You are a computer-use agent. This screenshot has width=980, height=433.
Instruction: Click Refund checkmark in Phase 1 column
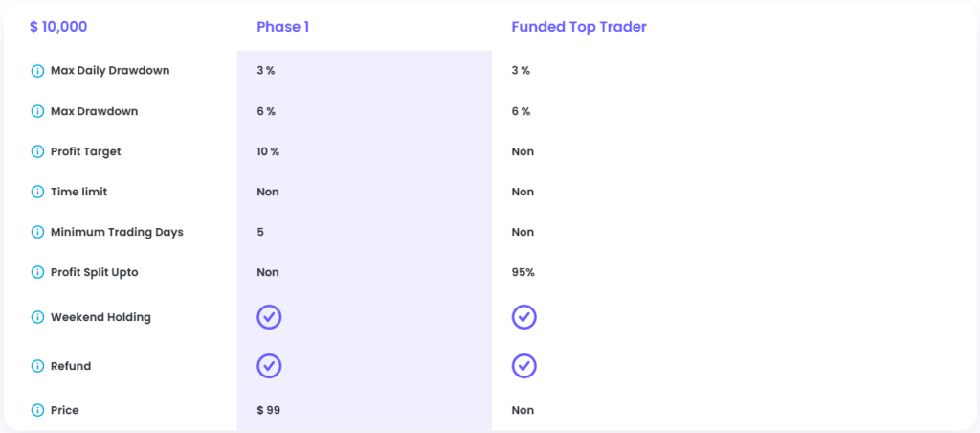coord(269,366)
